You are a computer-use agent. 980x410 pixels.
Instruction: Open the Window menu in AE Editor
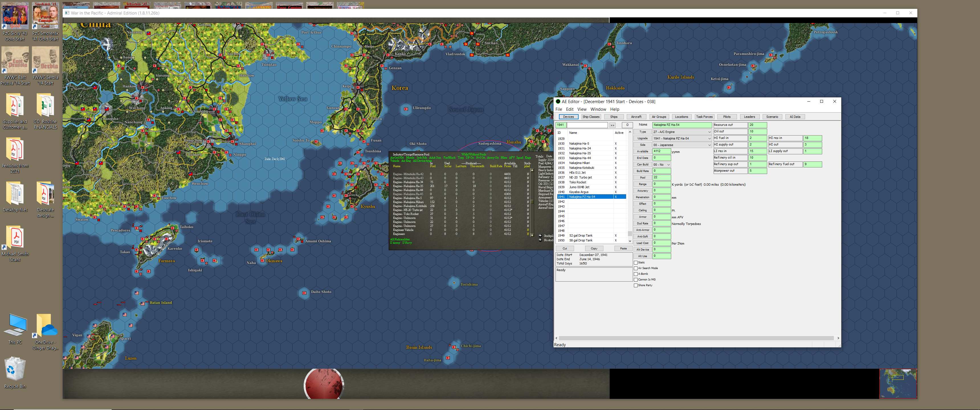point(598,109)
